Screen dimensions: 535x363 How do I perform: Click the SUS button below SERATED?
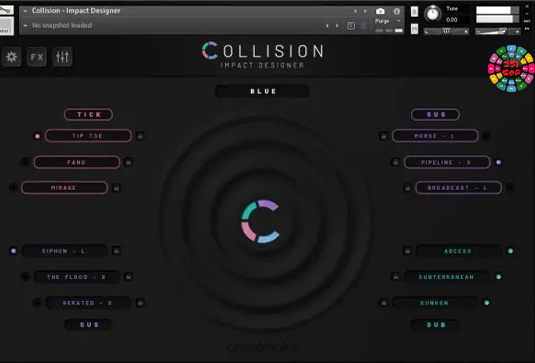88,324
